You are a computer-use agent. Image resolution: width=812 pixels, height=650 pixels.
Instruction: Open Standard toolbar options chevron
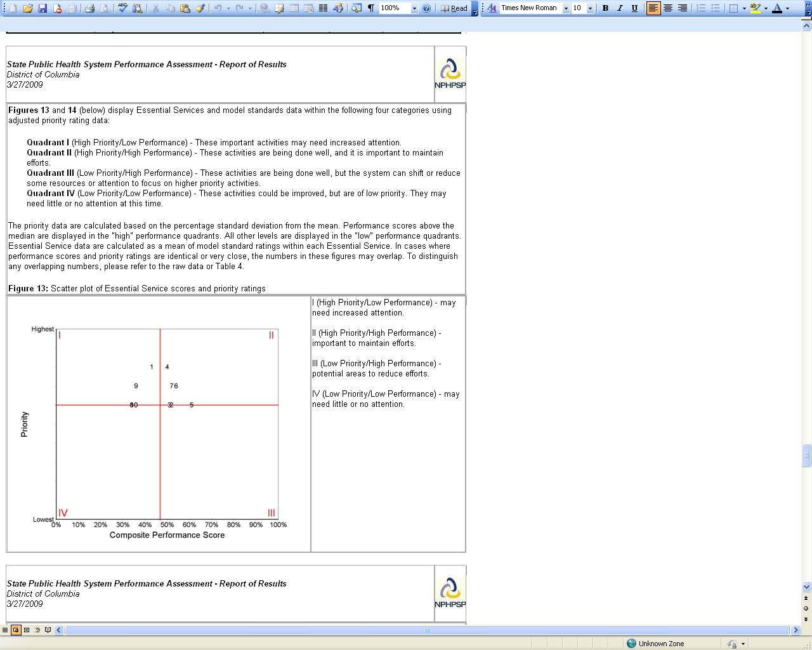(x=475, y=8)
